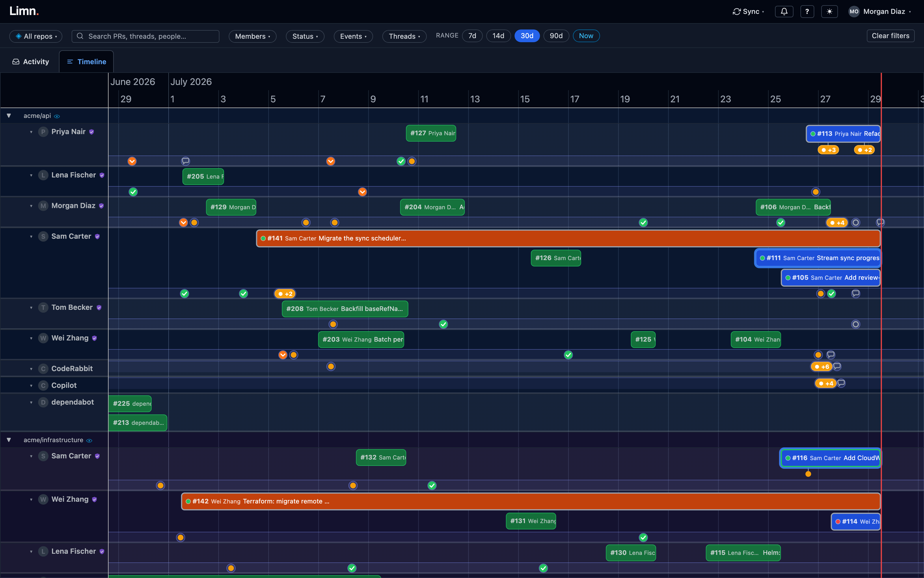Click orange dot in Lena Fischer's row near July 27
Screen dimensions: 924x578
pyautogui.click(x=815, y=192)
